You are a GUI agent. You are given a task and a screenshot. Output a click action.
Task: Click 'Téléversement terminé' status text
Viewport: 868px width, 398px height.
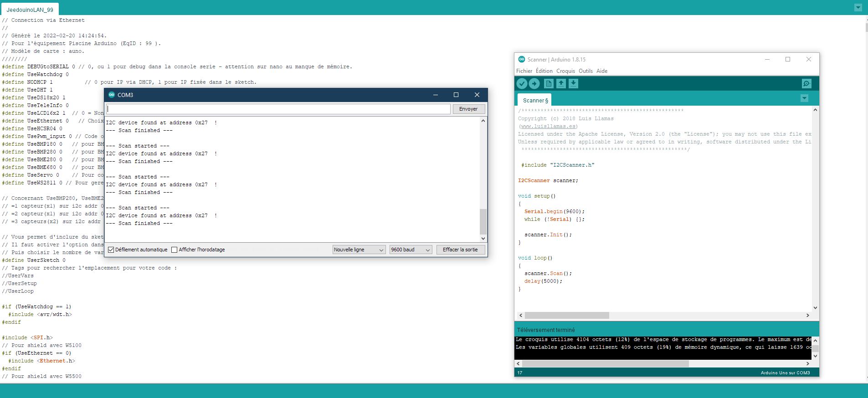pos(546,330)
